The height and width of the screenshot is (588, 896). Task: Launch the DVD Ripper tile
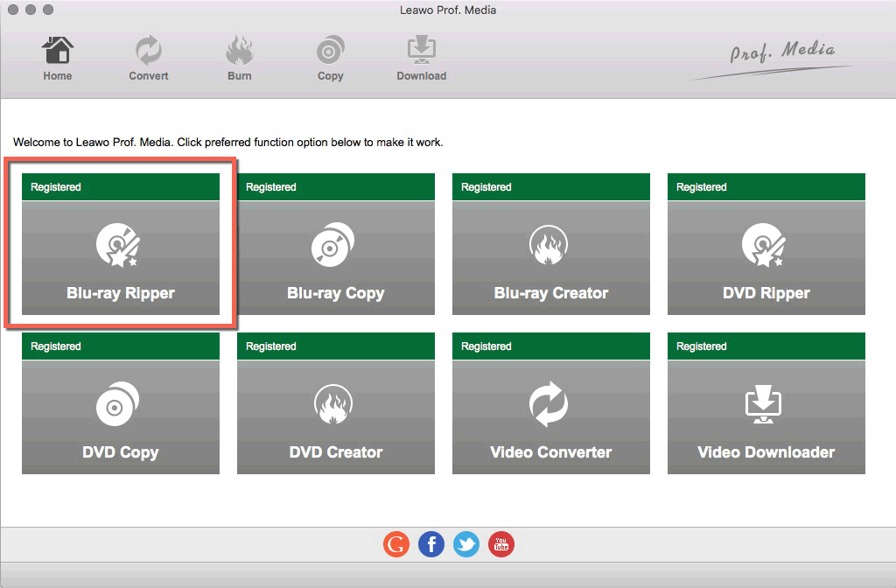(x=766, y=244)
